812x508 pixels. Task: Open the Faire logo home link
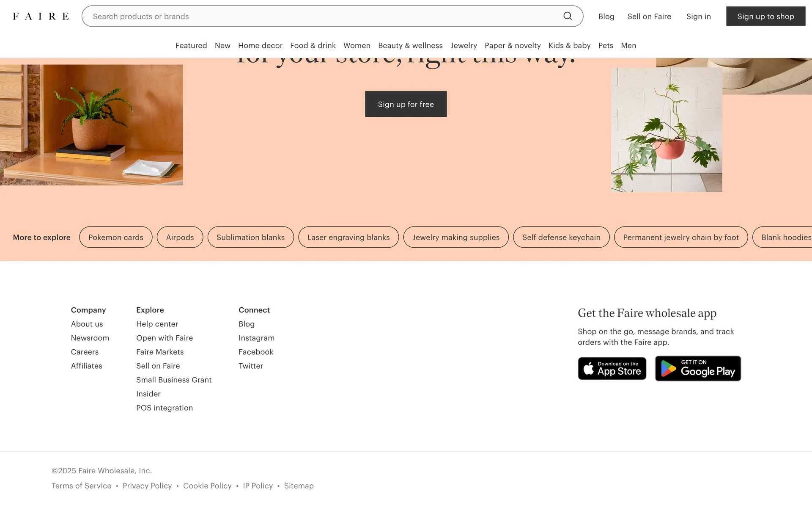[41, 16]
